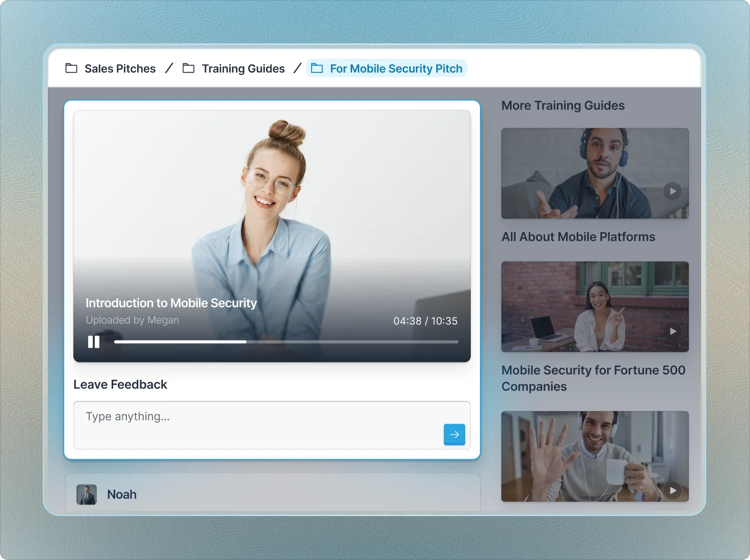Click the folder icon beside Training Guides
The height and width of the screenshot is (560, 750).
[x=189, y=68]
